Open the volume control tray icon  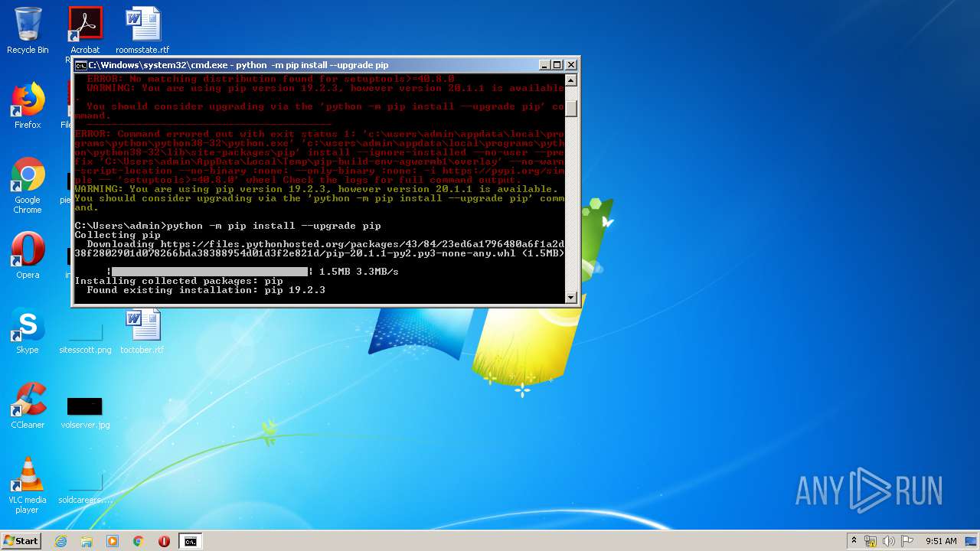click(x=889, y=541)
